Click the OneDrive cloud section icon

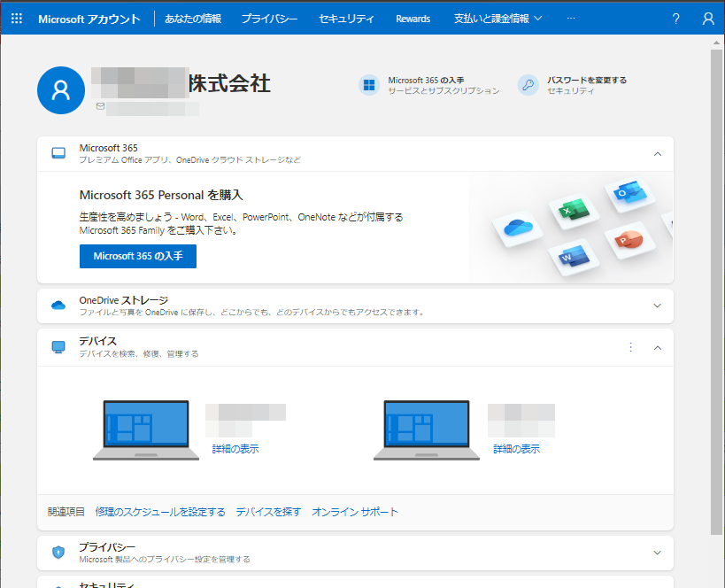[58, 306]
